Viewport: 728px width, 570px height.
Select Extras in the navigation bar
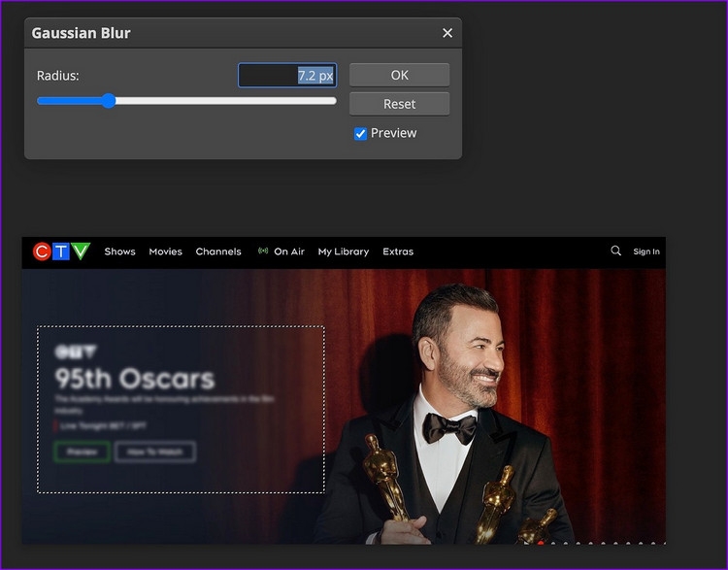click(398, 251)
